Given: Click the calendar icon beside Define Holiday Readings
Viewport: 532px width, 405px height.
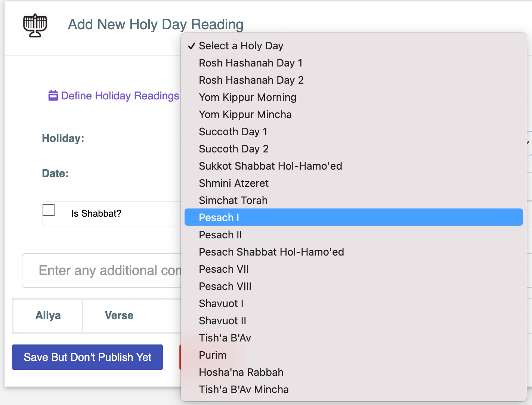Looking at the screenshot, I should pyautogui.click(x=53, y=96).
